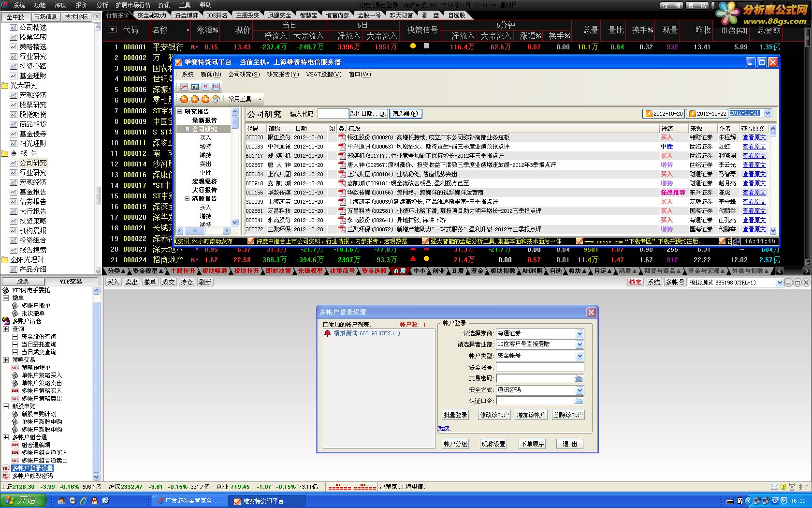Click 增加该帐户 button

[x=531, y=415]
